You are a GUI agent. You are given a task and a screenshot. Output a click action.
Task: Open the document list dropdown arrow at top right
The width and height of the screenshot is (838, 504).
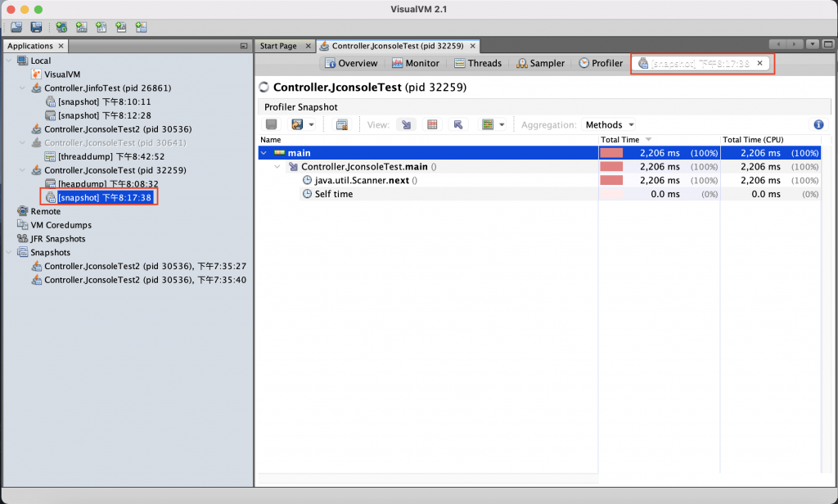pos(813,44)
